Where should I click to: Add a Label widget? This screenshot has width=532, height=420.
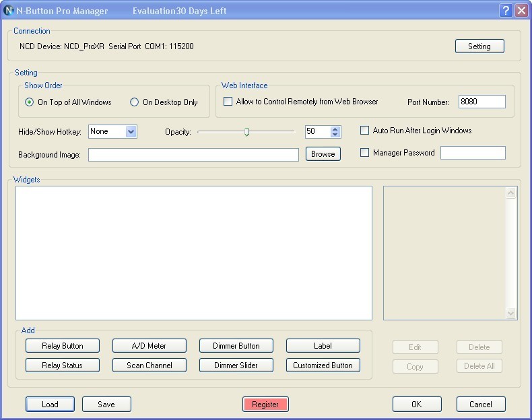tap(323, 346)
